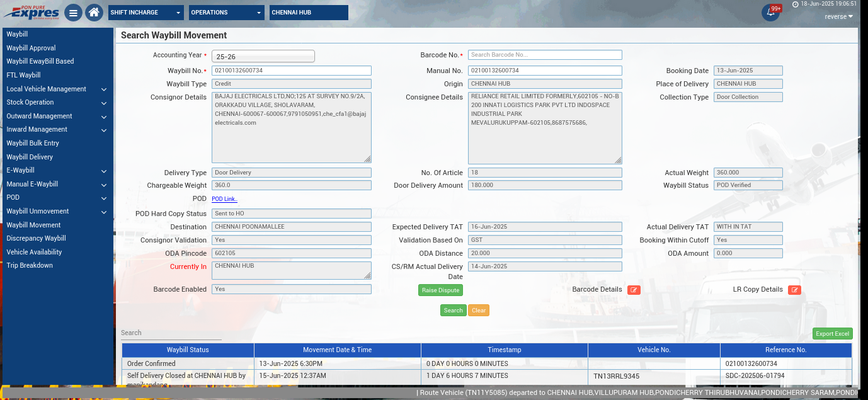Open the OPERATIONS dropdown
Image resolution: width=868 pixels, height=400 pixels.
coord(227,13)
